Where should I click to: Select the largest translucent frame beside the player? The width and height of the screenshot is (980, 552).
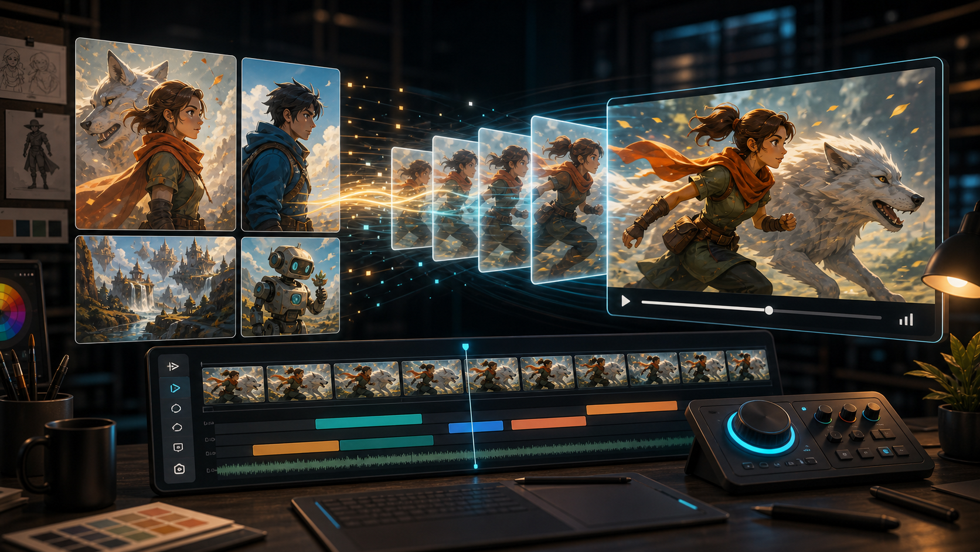[569, 200]
